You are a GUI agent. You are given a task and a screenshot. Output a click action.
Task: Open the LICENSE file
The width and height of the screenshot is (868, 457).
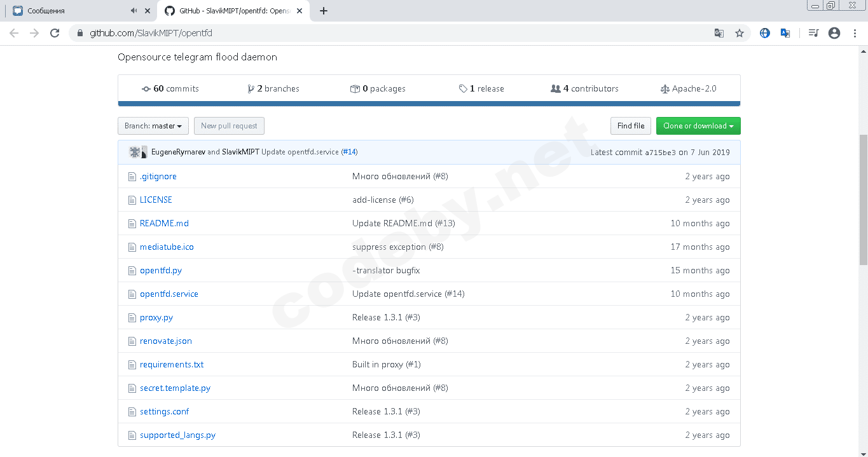[x=156, y=200]
